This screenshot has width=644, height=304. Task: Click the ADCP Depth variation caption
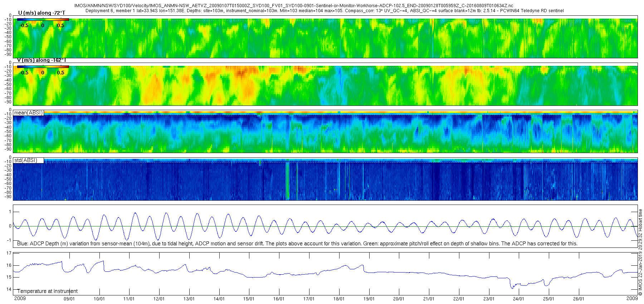click(297, 244)
